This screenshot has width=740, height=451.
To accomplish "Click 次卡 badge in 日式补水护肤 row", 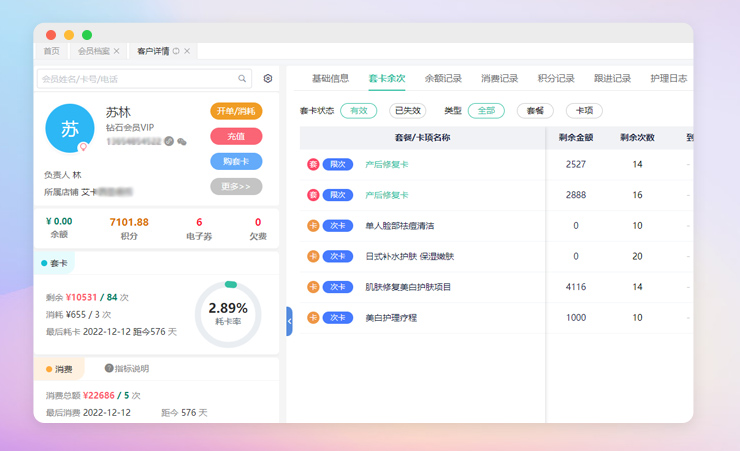I will pyautogui.click(x=337, y=256).
